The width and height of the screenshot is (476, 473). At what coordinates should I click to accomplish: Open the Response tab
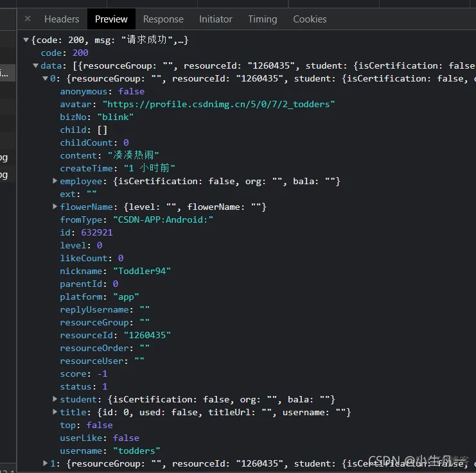point(163,19)
